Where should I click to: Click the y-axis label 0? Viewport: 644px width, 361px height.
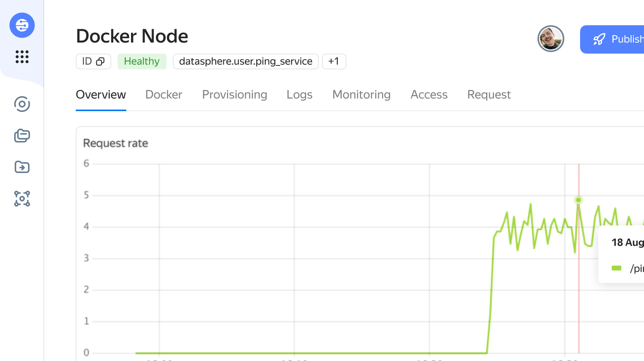86,352
